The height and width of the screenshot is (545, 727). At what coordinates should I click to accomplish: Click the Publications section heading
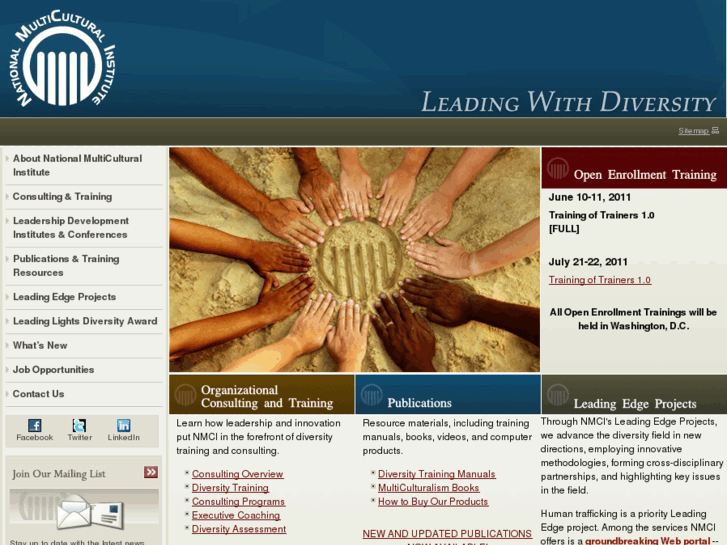[x=419, y=403]
